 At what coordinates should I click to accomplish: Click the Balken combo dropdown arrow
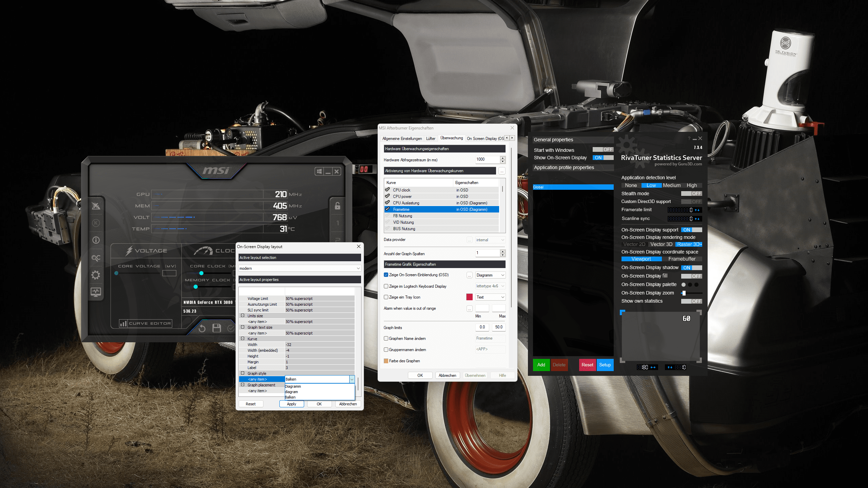(x=352, y=380)
